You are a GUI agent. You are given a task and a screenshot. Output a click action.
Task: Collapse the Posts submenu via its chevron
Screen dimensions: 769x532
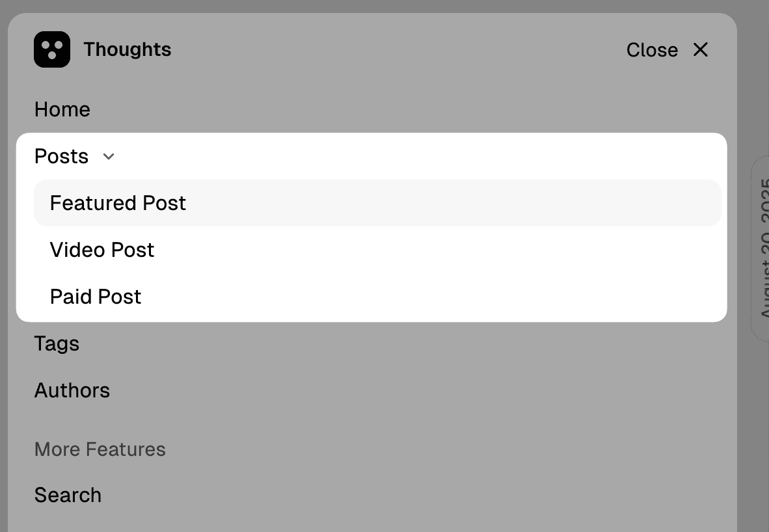pyautogui.click(x=108, y=157)
